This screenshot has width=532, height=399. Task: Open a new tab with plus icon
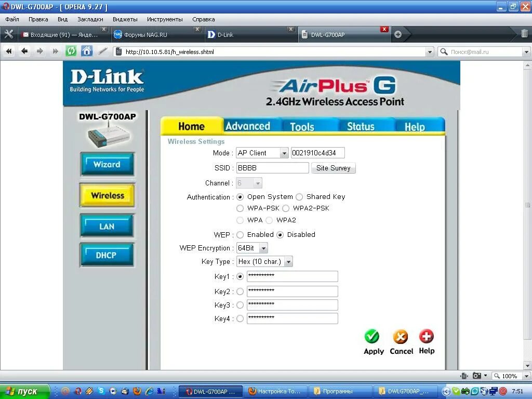tap(398, 34)
